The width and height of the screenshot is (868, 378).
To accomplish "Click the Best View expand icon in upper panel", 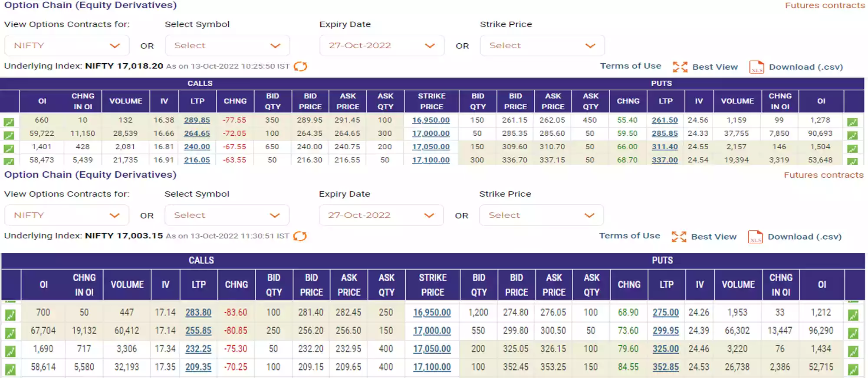I will coord(680,67).
